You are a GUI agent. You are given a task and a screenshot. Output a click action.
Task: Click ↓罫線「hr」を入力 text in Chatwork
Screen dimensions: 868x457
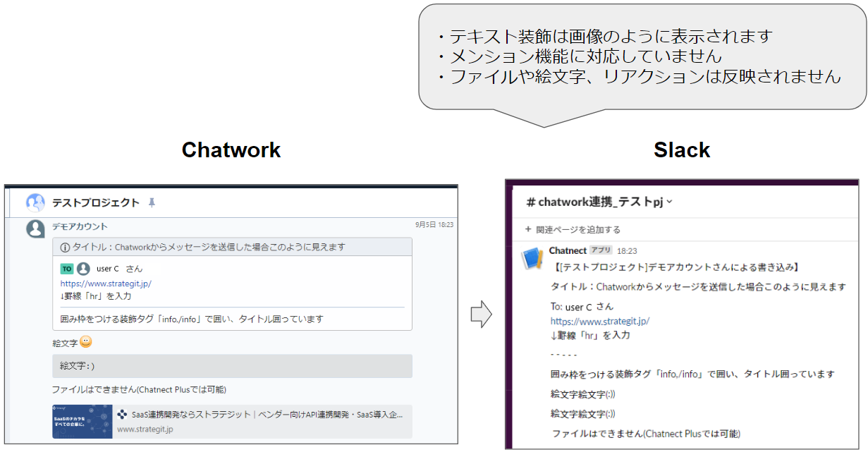(95, 296)
